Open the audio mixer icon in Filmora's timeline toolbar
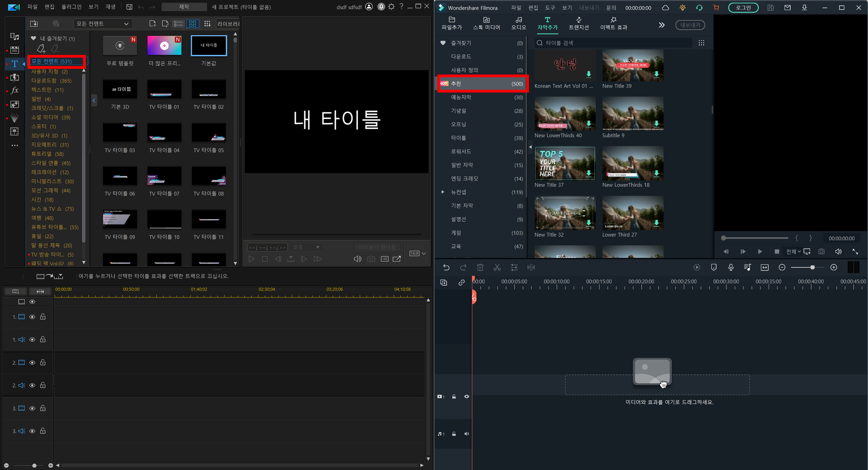 pyautogui.click(x=531, y=267)
